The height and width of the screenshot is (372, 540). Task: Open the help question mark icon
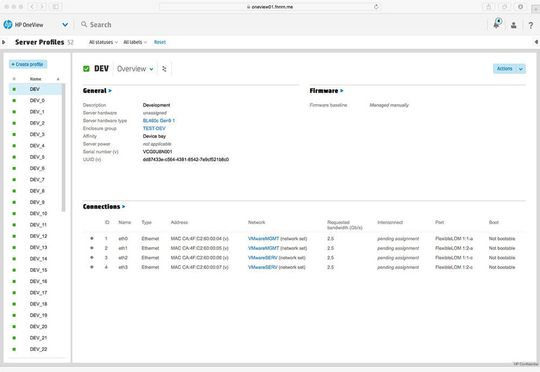pos(531,25)
